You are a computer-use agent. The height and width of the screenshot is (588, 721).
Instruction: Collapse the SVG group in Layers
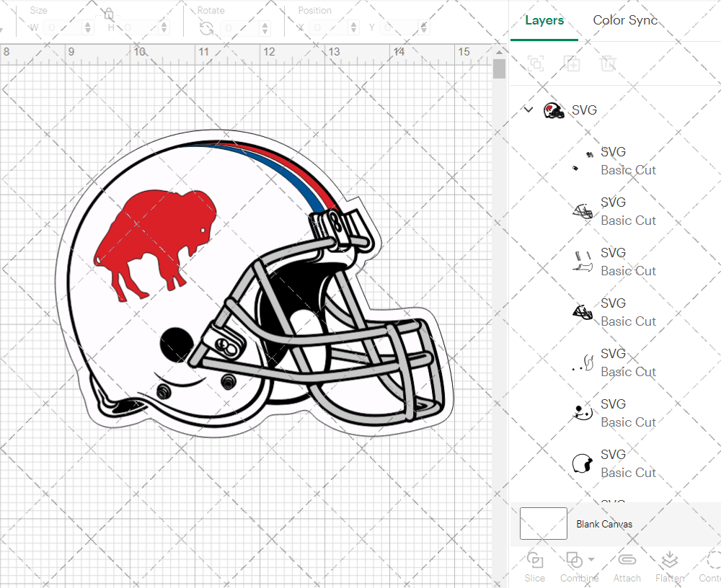click(528, 110)
